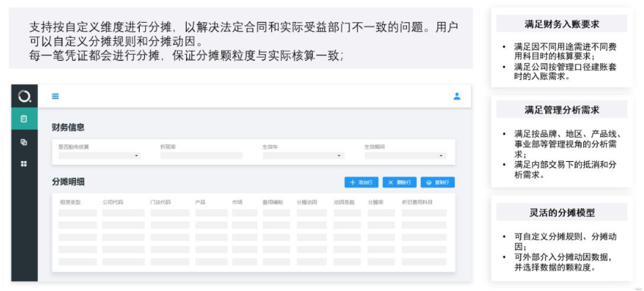Click the 动因系数 column header

344,202
